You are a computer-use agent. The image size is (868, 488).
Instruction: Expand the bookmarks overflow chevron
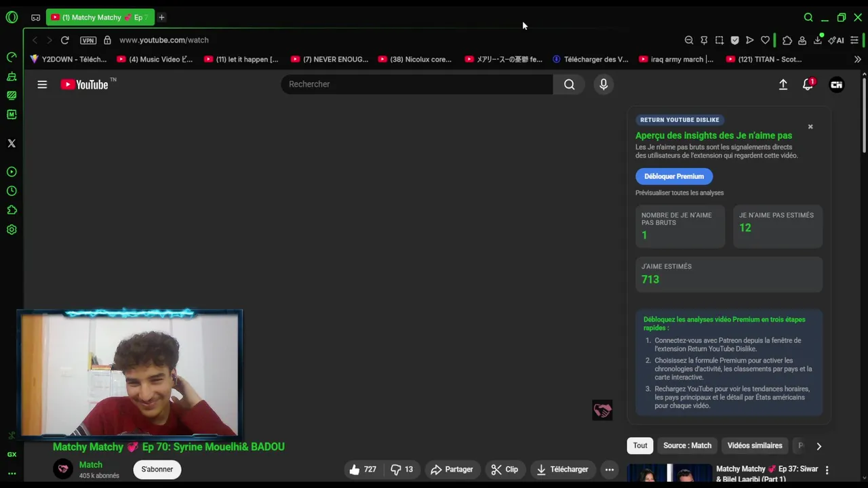click(857, 59)
